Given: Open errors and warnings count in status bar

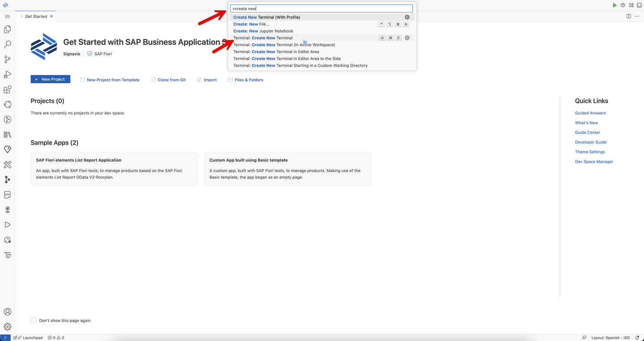Looking at the screenshot, I should pos(56,337).
